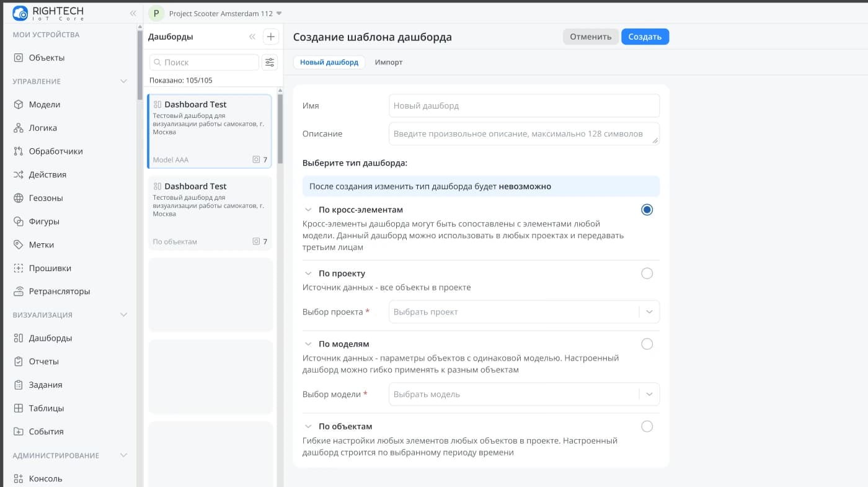868x487 pixels.
Task: Collapse the По кросс-элементам section chevron
Action: [x=308, y=210]
